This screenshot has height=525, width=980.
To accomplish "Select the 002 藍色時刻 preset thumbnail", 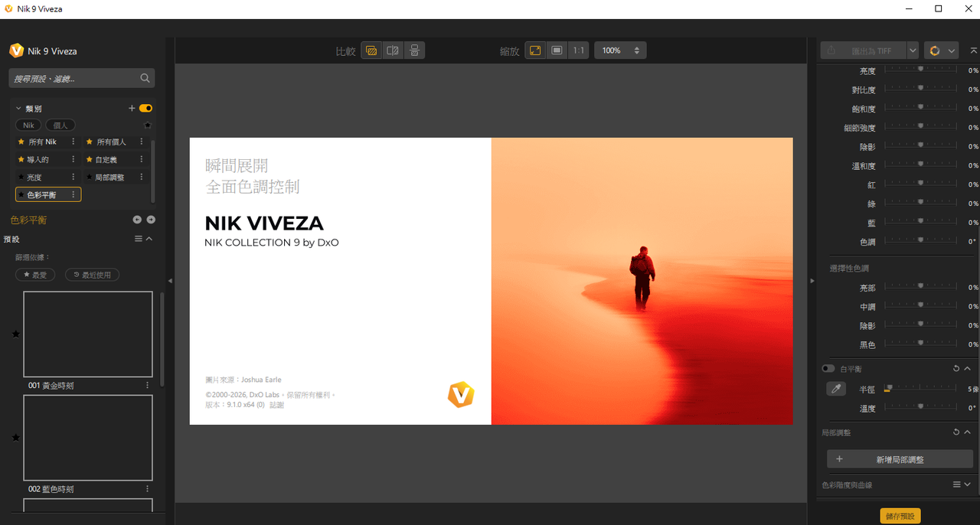I will coord(88,438).
